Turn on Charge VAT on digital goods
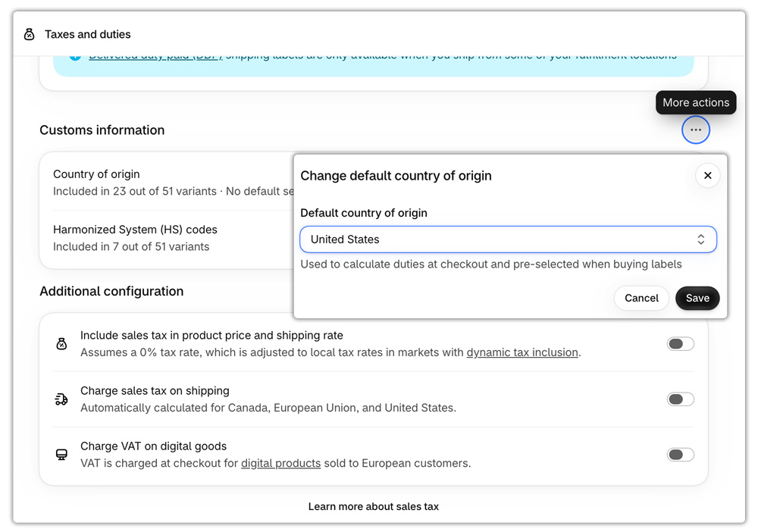 [680, 455]
